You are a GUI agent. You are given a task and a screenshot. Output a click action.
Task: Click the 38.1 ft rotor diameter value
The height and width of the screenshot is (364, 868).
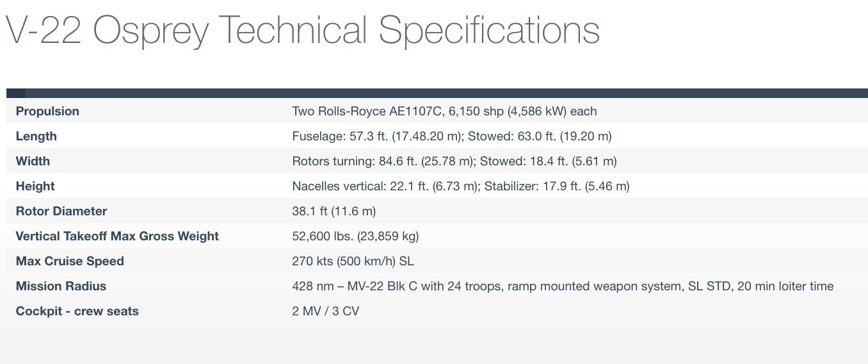334,211
